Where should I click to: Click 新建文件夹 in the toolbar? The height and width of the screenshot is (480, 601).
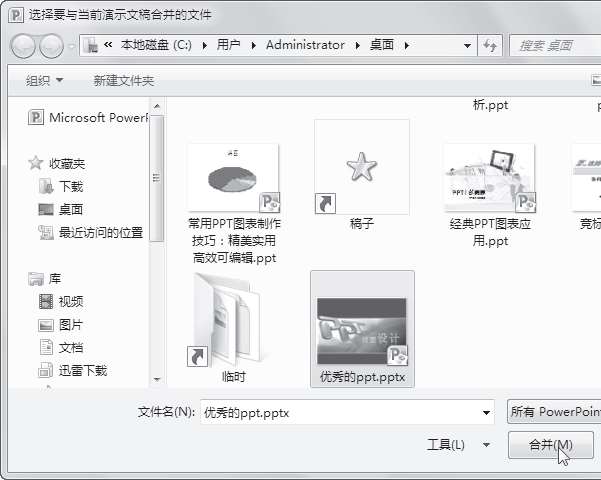123,80
